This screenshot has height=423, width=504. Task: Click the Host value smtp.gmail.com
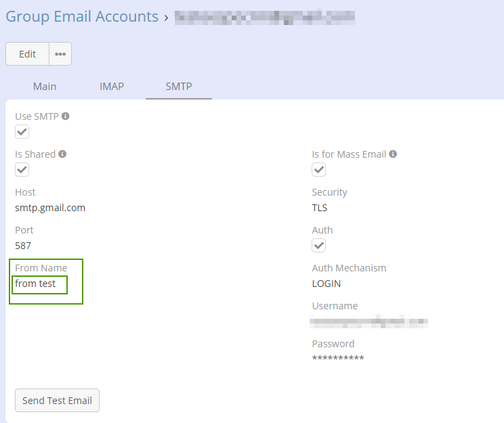coord(50,208)
